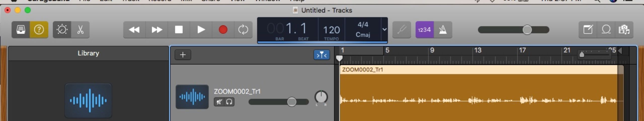Start recording with the red Record button
The width and height of the screenshot is (644, 121).
point(223,30)
